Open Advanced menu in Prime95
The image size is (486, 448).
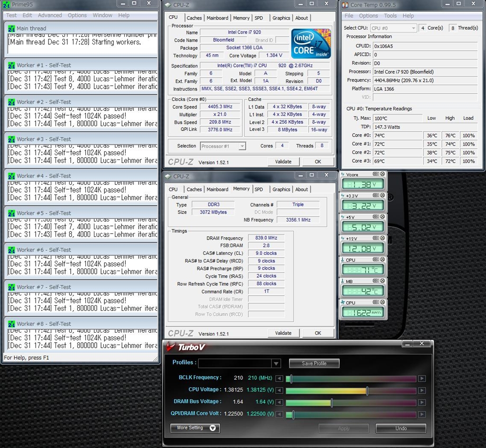pyautogui.click(x=50, y=15)
